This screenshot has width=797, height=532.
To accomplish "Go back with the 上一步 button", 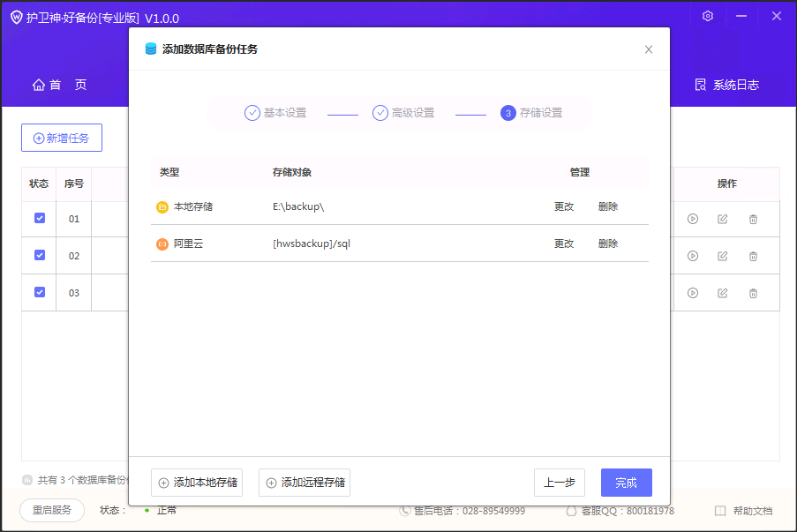I will click(x=560, y=483).
